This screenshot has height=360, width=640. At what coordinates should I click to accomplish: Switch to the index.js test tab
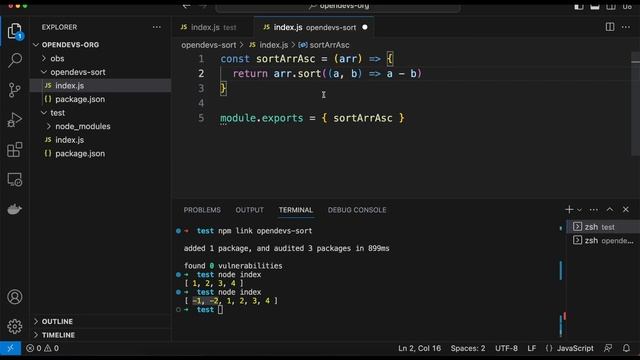click(212, 27)
